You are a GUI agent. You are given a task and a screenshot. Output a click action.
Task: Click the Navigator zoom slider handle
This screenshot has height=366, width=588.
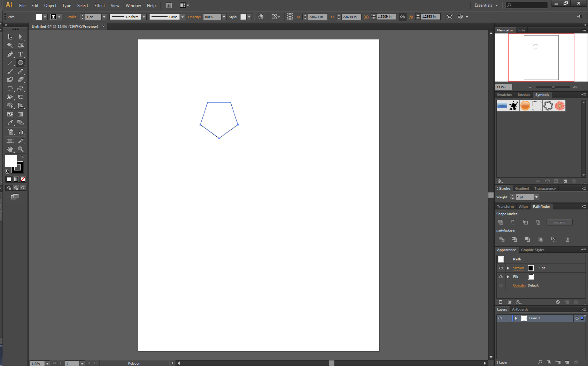click(x=553, y=87)
